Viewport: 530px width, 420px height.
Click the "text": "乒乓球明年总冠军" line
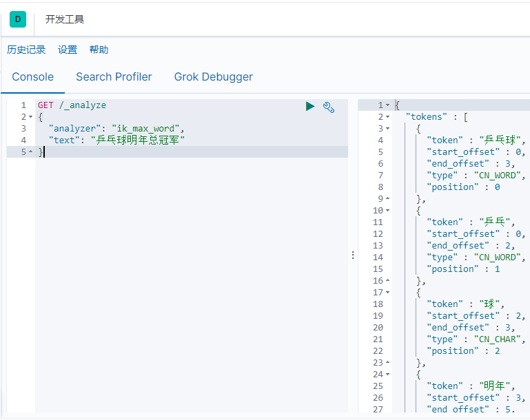(x=116, y=140)
